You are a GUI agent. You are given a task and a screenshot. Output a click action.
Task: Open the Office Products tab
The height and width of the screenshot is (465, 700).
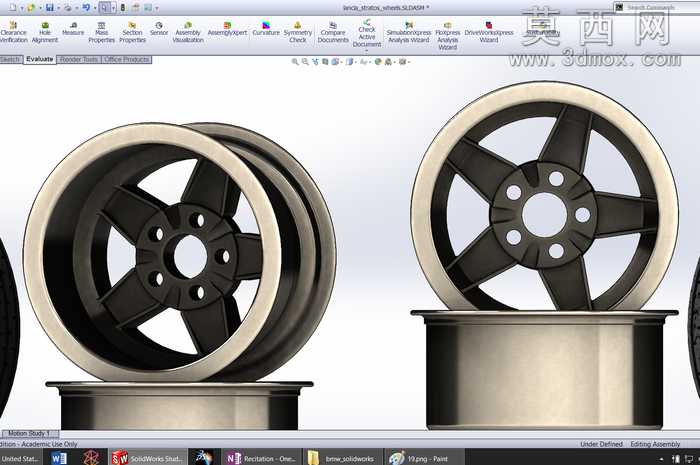click(127, 59)
